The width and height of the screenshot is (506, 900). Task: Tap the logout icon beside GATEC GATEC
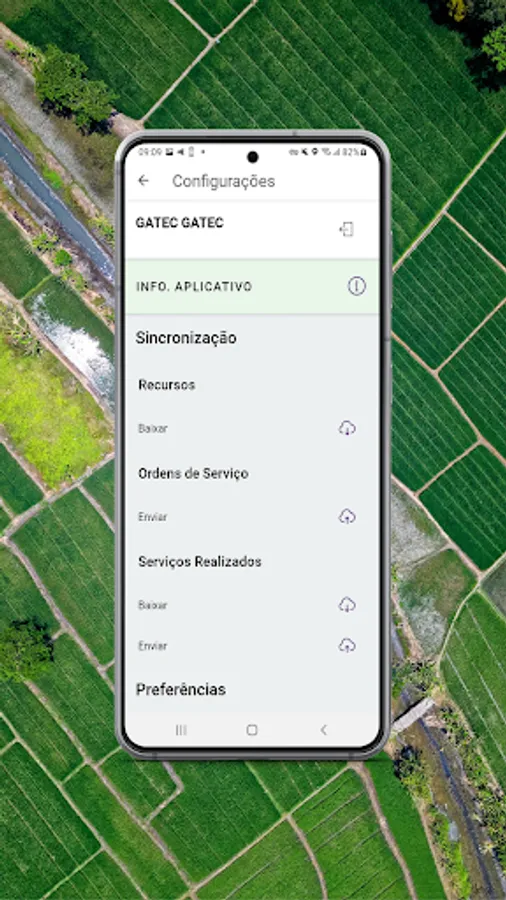pyautogui.click(x=346, y=230)
